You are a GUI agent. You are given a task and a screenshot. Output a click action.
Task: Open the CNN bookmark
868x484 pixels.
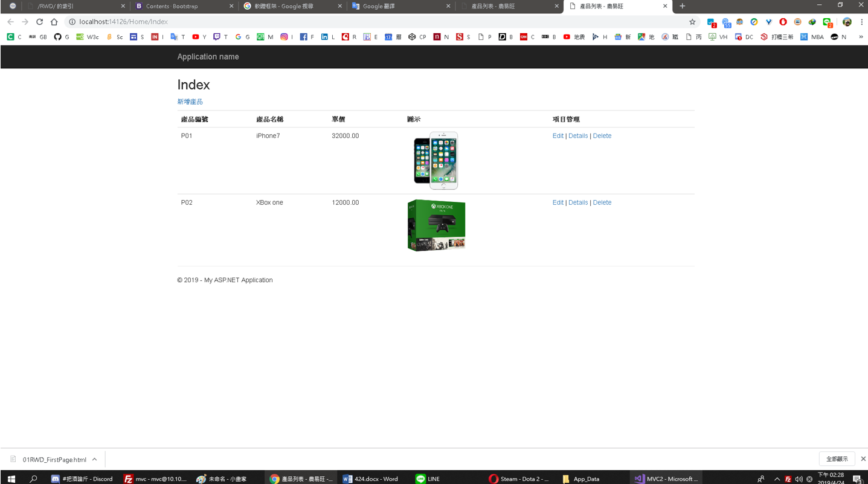coord(527,37)
